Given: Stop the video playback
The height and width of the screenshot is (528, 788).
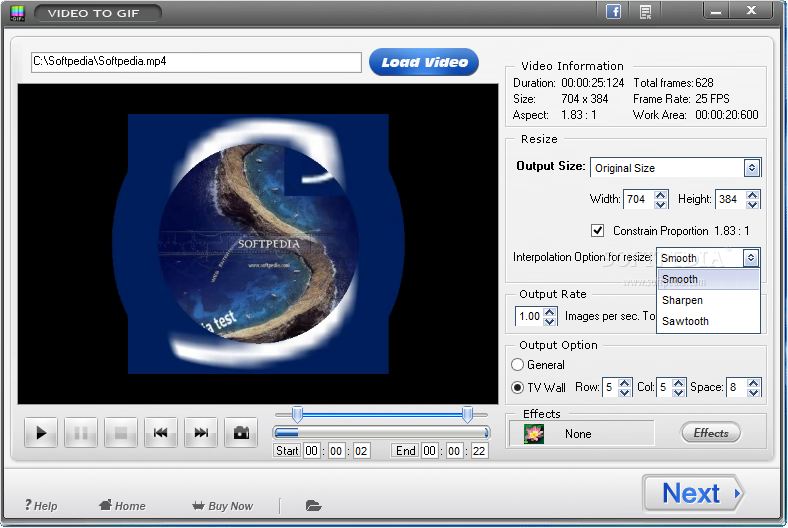Looking at the screenshot, I should tap(121, 433).
